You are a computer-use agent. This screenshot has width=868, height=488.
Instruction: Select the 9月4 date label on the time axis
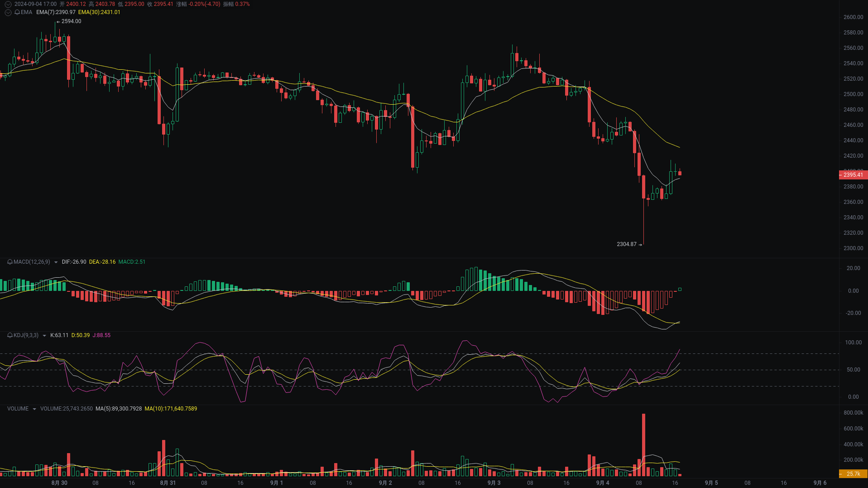click(602, 483)
